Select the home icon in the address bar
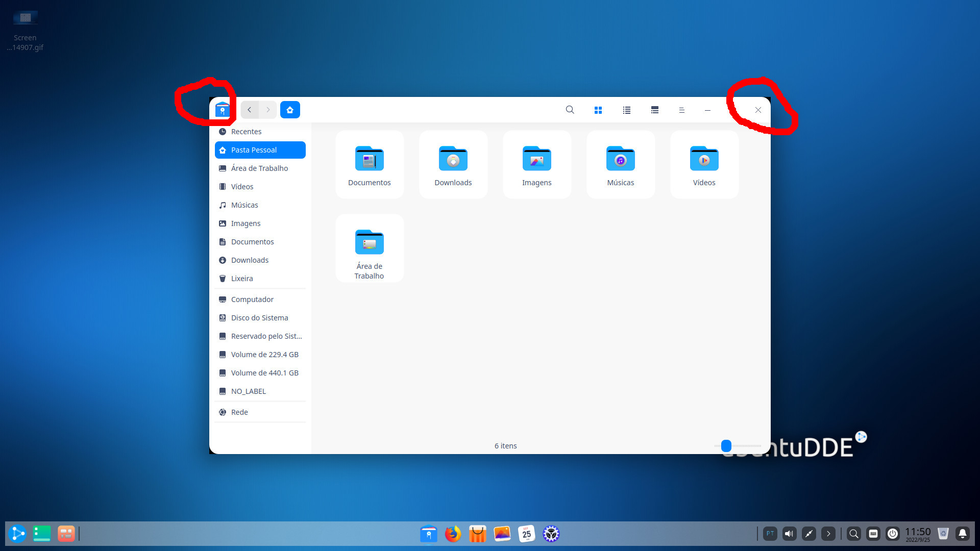 290,110
